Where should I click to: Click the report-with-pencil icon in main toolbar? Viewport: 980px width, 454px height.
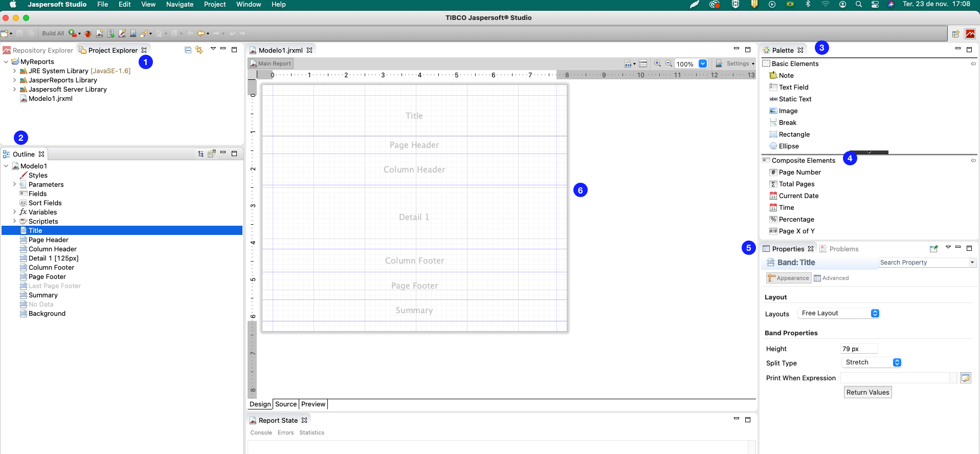122,33
